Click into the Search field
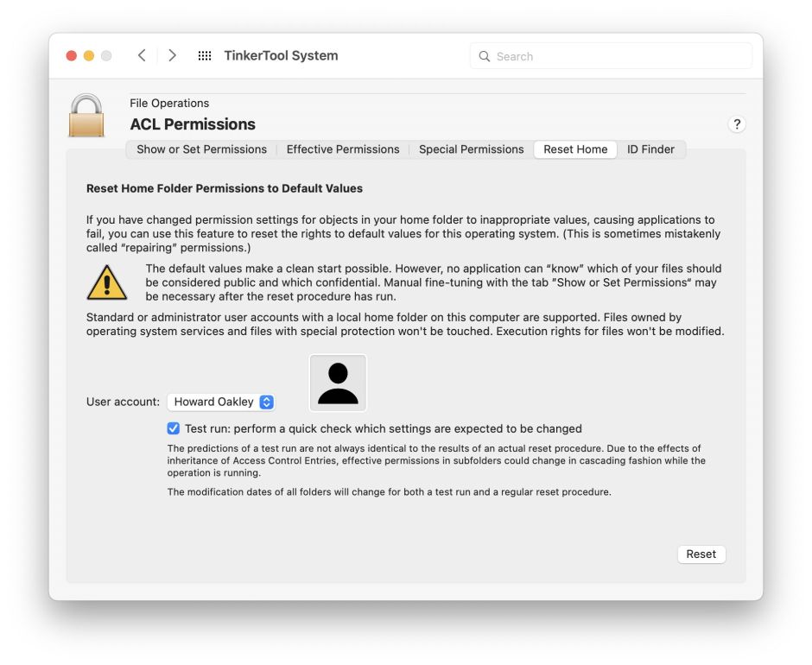This screenshot has width=812, height=665. (x=618, y=56)
